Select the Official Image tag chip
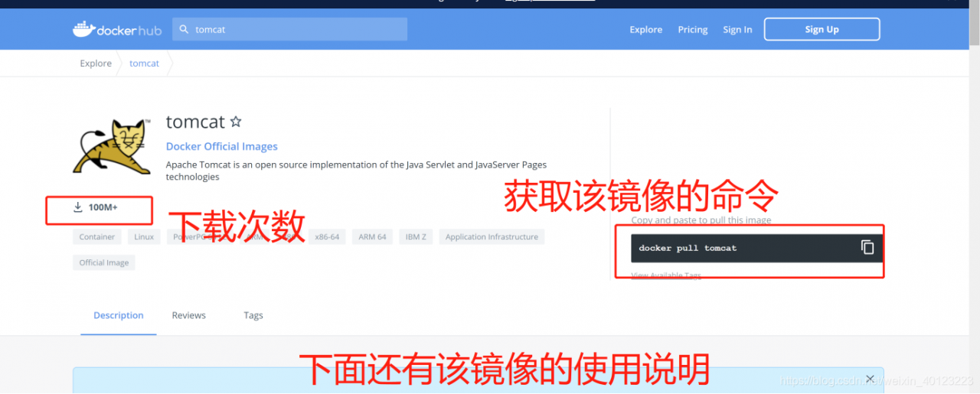The height and width of the screenshot is (394, 980). click(x=104, y=262)
